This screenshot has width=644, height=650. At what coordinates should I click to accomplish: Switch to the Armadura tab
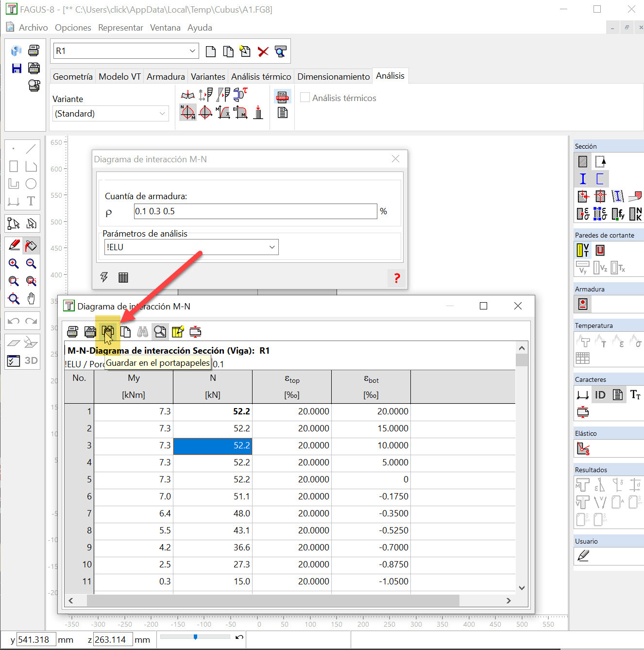click(166, 76)
